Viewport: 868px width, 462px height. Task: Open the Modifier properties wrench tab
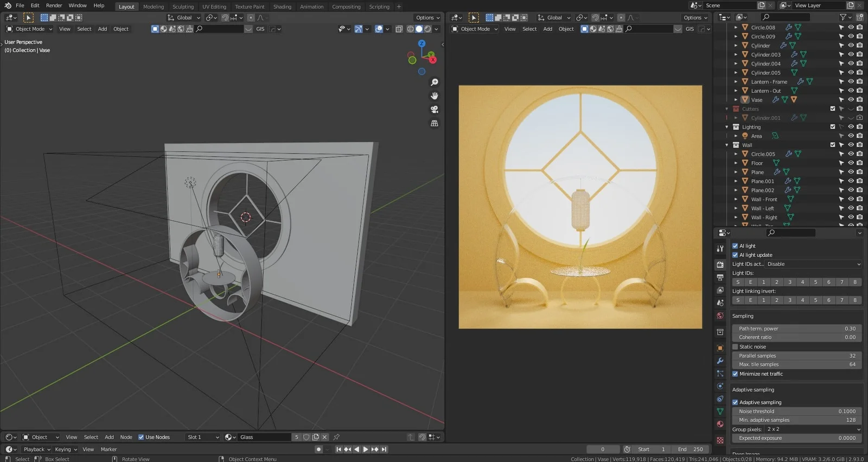tap(720, 360)
